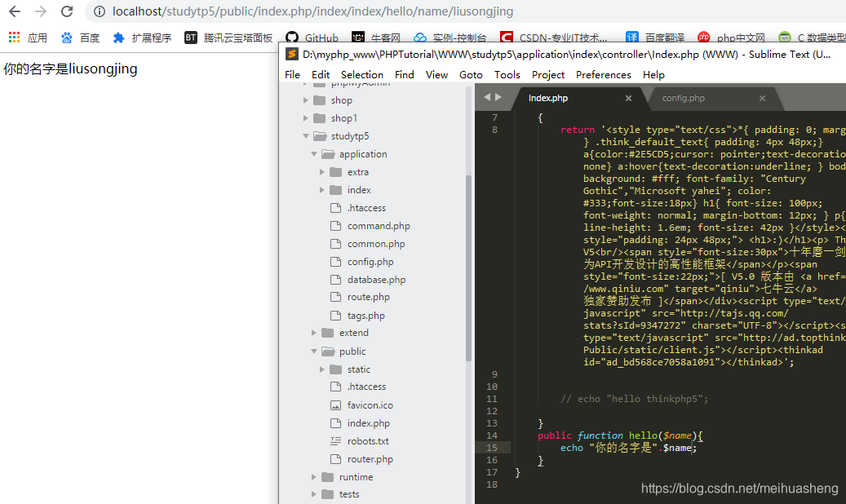Open common.php in sidebar
The width and height of the screenshot is (846, 504).
376,244
